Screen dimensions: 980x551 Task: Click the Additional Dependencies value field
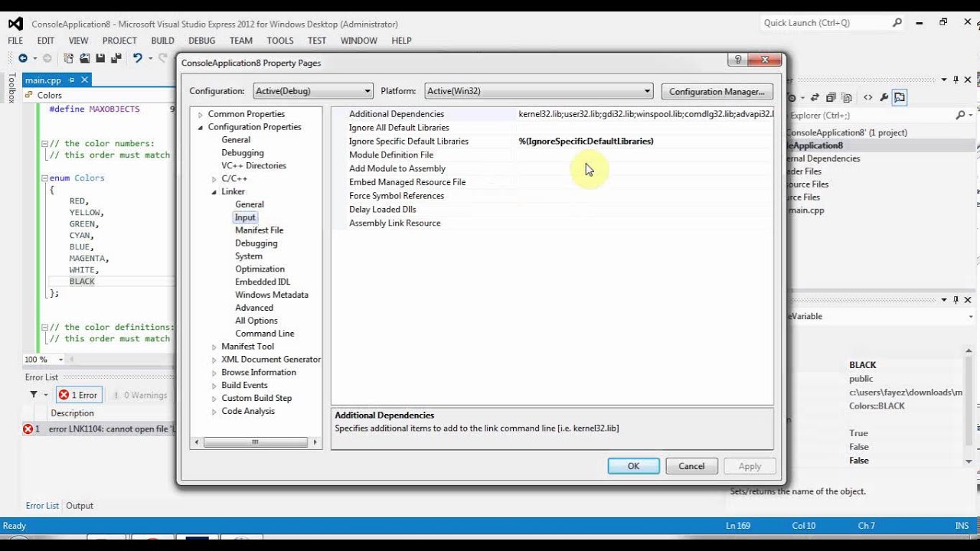(645, 114)
